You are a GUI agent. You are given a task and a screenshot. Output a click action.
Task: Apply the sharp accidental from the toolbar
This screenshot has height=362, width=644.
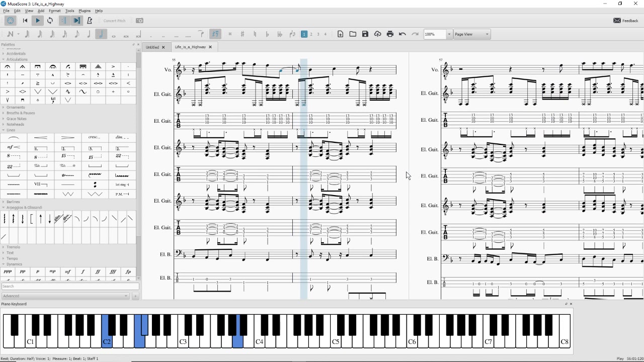click(x=243, y=34)
